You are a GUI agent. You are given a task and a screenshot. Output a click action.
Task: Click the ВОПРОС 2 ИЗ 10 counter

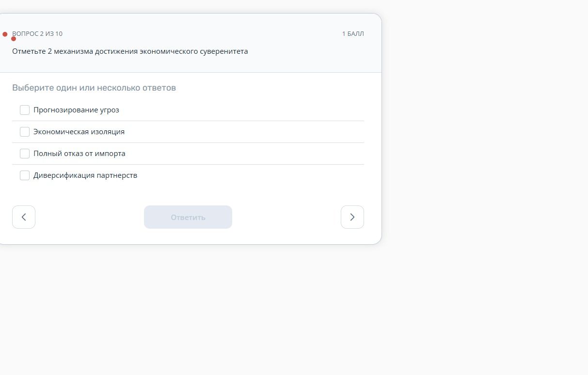click(37, 34)
